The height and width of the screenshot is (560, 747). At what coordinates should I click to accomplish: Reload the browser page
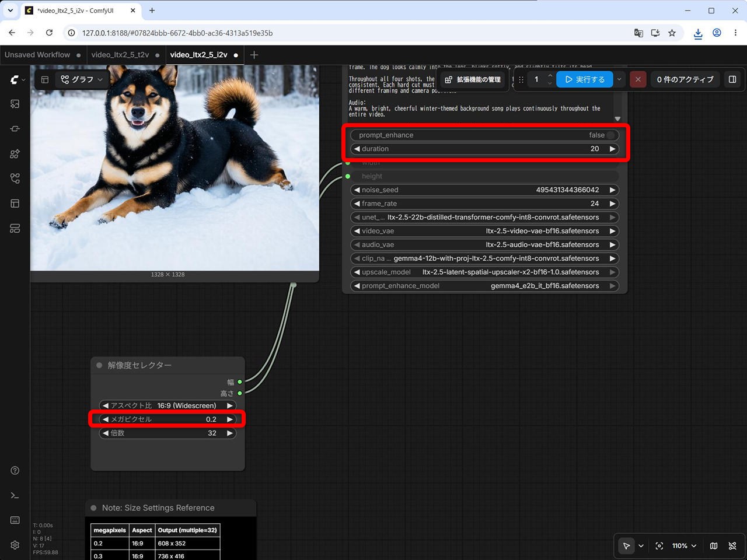point(49,33)
